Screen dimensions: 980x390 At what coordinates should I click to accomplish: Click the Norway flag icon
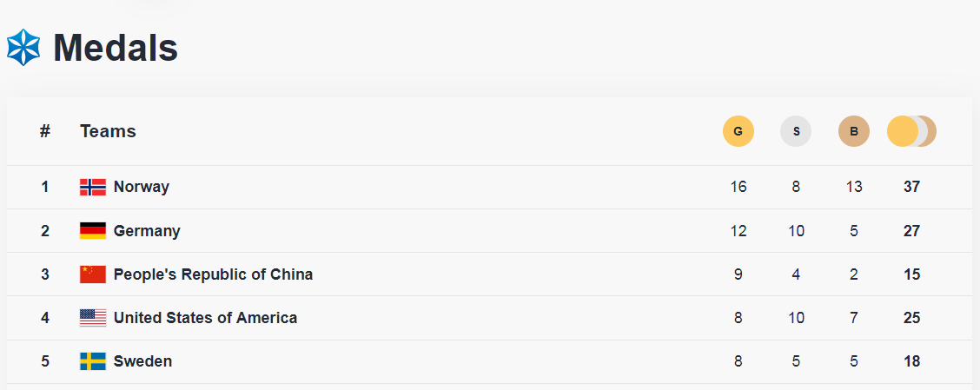(x=93, y=187)
